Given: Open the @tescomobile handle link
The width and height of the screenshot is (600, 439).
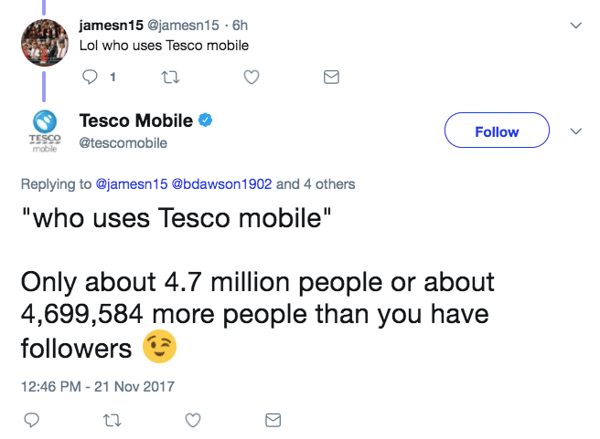Looking at the screenshot, I should pyautogui.click(x=122, y=143).
